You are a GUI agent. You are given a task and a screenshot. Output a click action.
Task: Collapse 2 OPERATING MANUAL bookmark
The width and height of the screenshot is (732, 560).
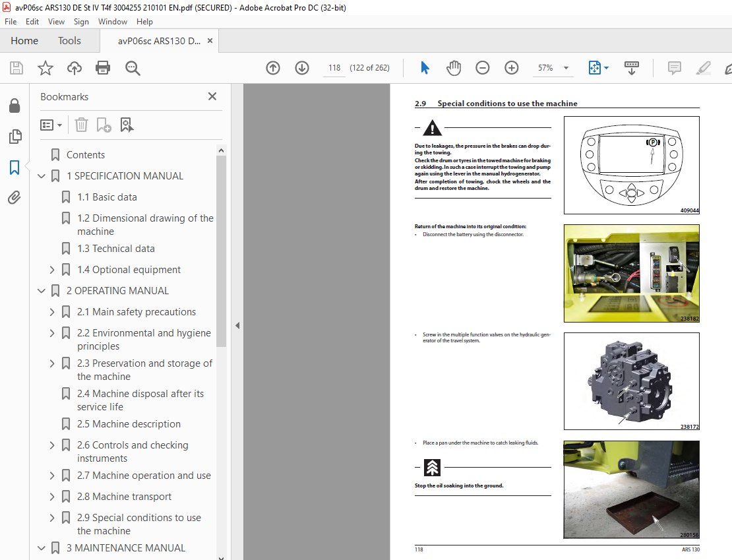point(42,291)
